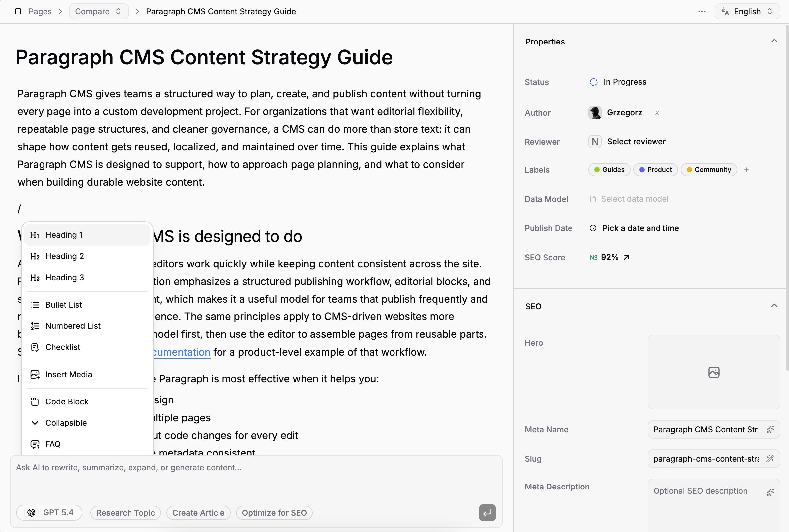This screenshot has height=532, width=789.
Task: Click the translate language icon
Action: click(x=725, y=11)
